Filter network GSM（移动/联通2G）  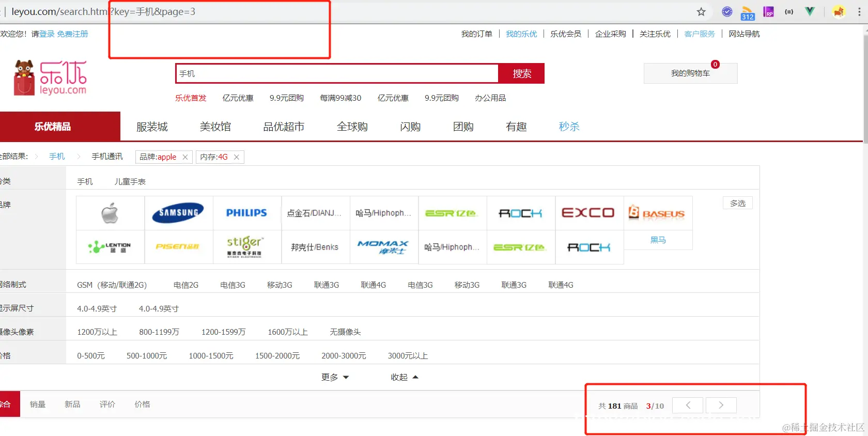tap(112, 285)
